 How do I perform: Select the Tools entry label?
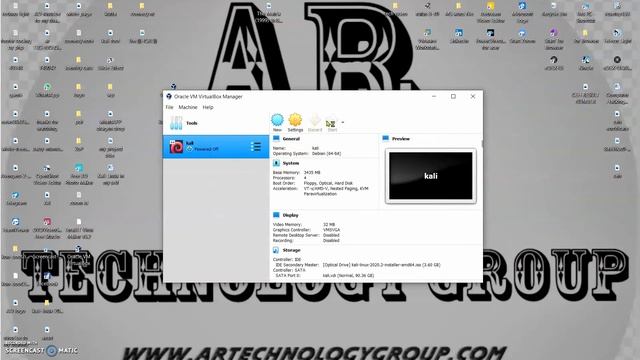point(191,123)
